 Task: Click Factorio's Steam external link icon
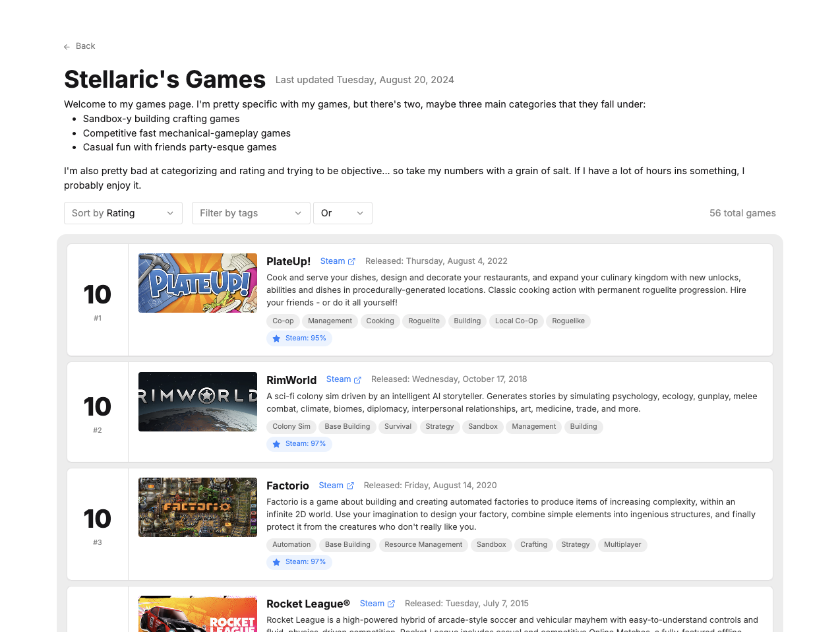point(350,485)
